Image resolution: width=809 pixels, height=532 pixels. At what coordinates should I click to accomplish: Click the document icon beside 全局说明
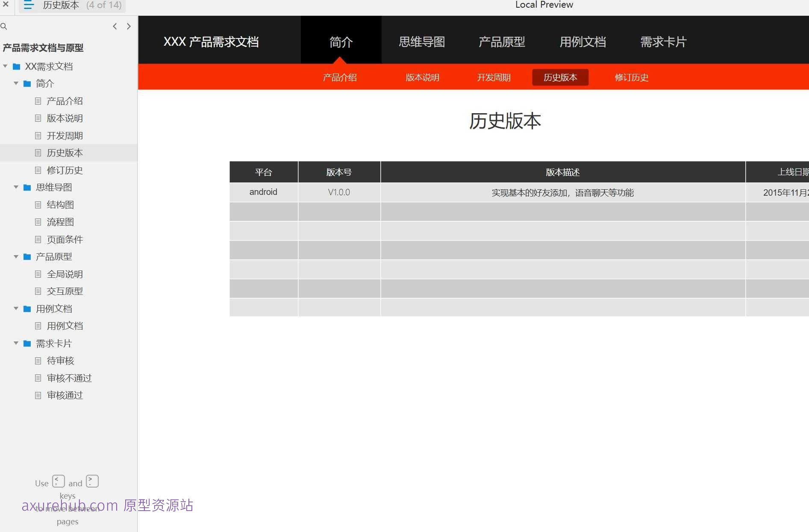[38, 274]
